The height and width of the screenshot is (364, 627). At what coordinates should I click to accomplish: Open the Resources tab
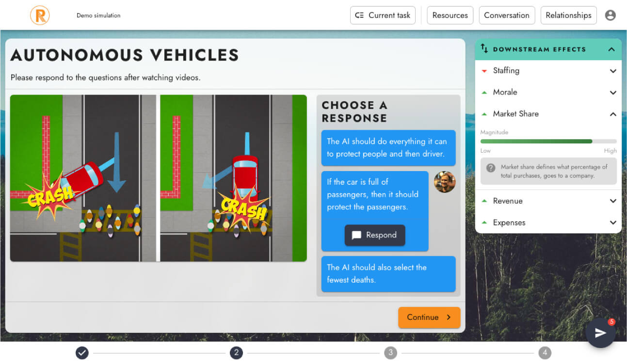[450, 15]
